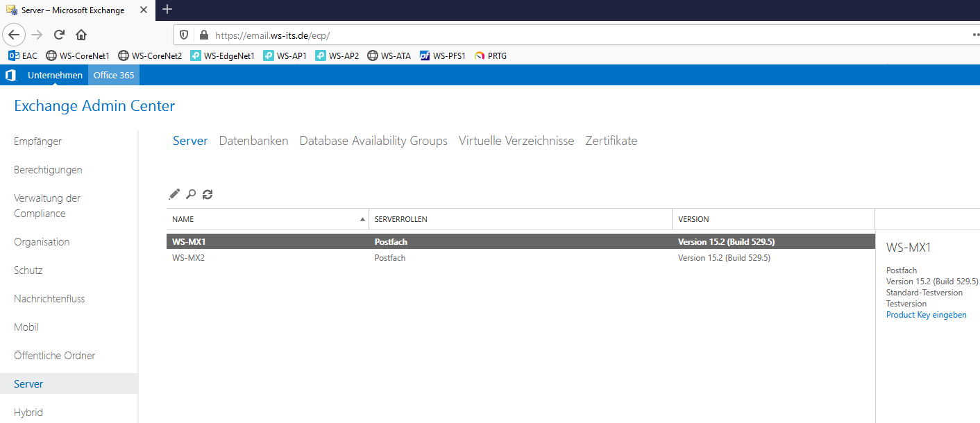This screenshot has height=423, width=980.
Task: Click Postfach role in WS-MX2 row
Action: coord(390,258)
